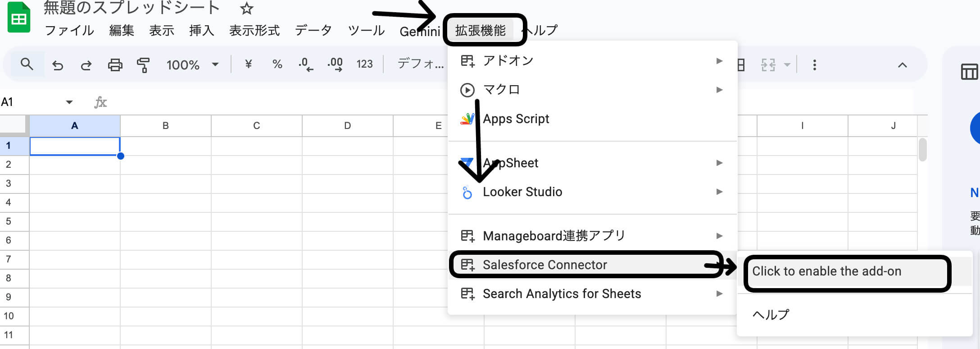
Task: Click the spreadsheet title 無題のスプレッドシート
Action: 132,8
